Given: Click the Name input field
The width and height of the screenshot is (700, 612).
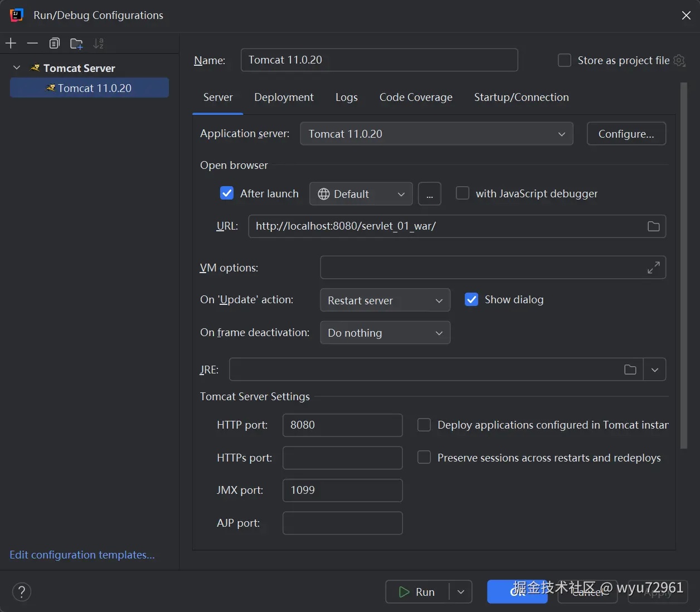Looking at the screenshot, I should click(380, 60).
